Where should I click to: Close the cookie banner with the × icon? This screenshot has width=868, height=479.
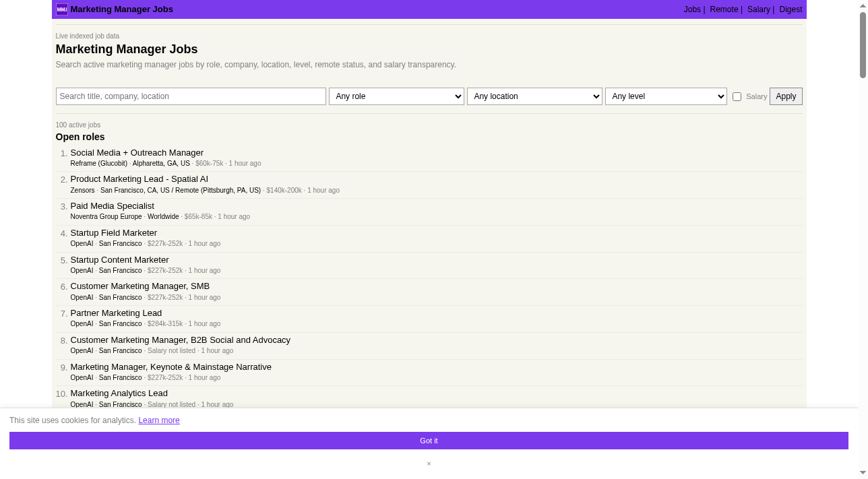[x=429, y=464]
